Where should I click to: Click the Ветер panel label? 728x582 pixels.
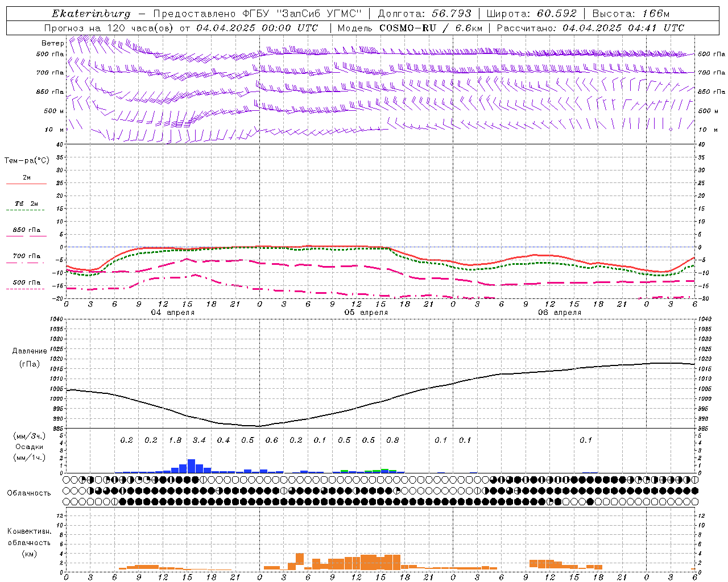point(53,43)
